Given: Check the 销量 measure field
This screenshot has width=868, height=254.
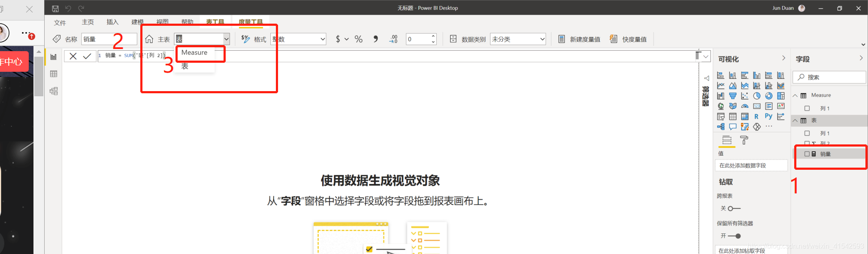Looking at the screenshot, I should pos(807,154).
